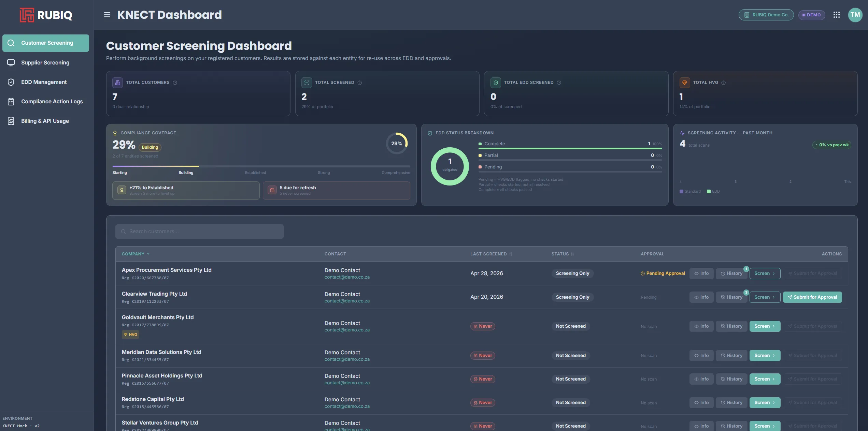The height and width of the screenshot is (431, 868).
Task: Click the Supplier Screening monitor icon
Action: pyautogui.click(x=11, y=63)
